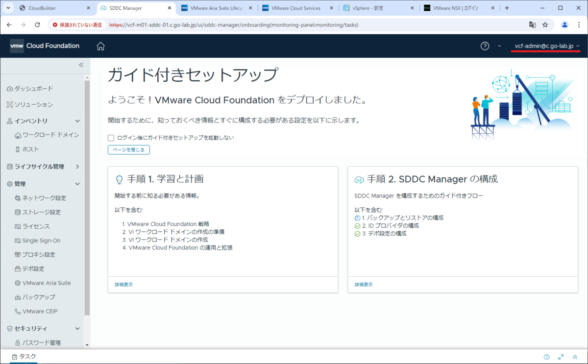588x364 pixels.
Task: Check ログイン後にガイド付きセットアップを起動しない
Action: tap(111, 138)
